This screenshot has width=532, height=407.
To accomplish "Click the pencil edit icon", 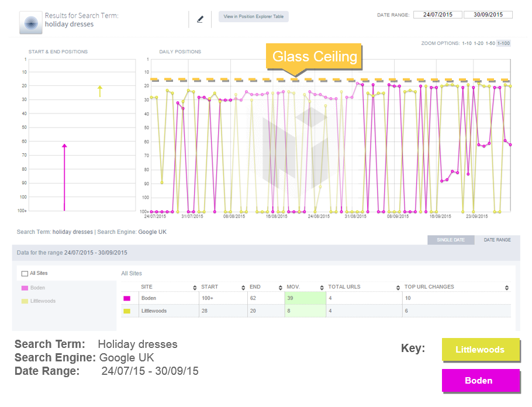I will [x=200, y=19].
